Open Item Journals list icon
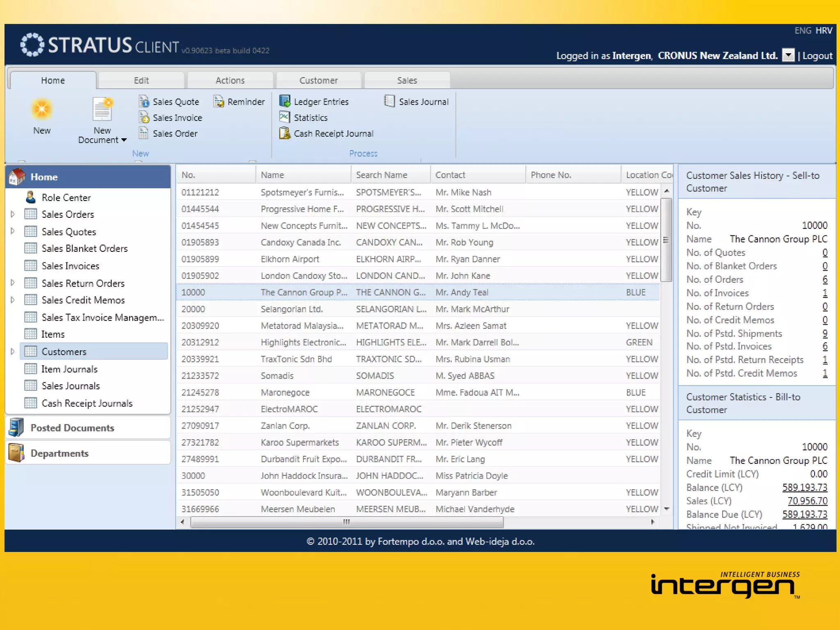The width and height of the screenshot is (840, 630). click(x=31, y=369)
